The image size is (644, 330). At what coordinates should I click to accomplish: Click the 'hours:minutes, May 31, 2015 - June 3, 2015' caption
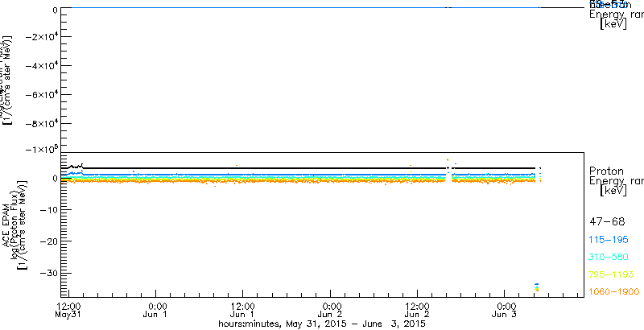321,324
